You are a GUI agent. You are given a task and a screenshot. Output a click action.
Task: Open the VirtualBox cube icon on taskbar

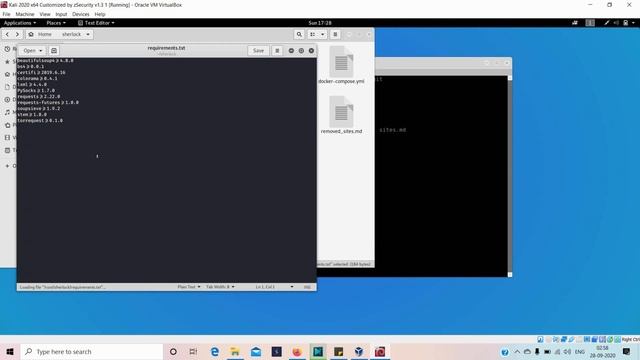(x=359, y=351)
